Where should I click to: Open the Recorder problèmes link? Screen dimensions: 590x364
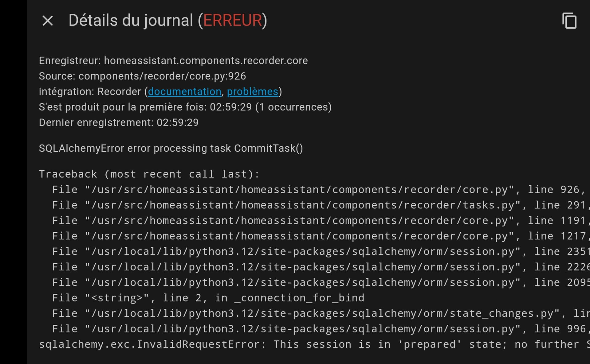pos(253,91)
